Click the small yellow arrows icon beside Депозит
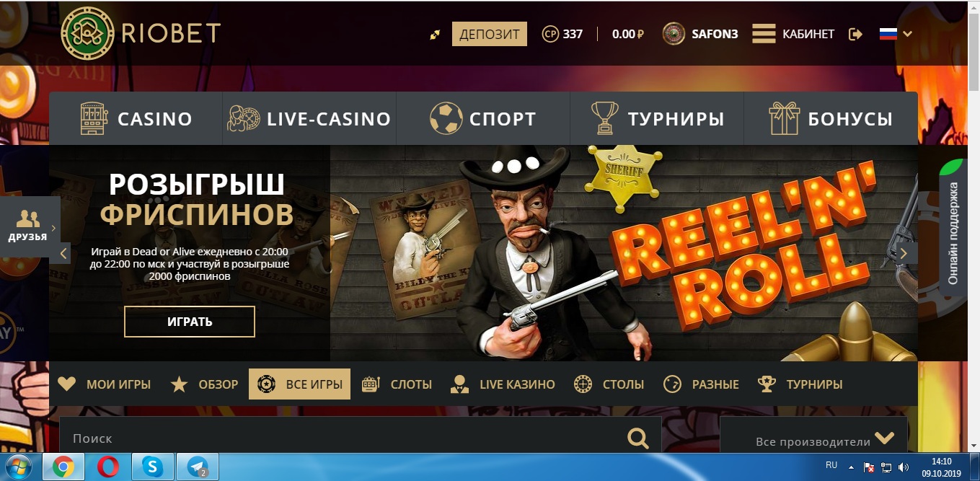The width and height of the screenshot is (980, 481). 435,34
